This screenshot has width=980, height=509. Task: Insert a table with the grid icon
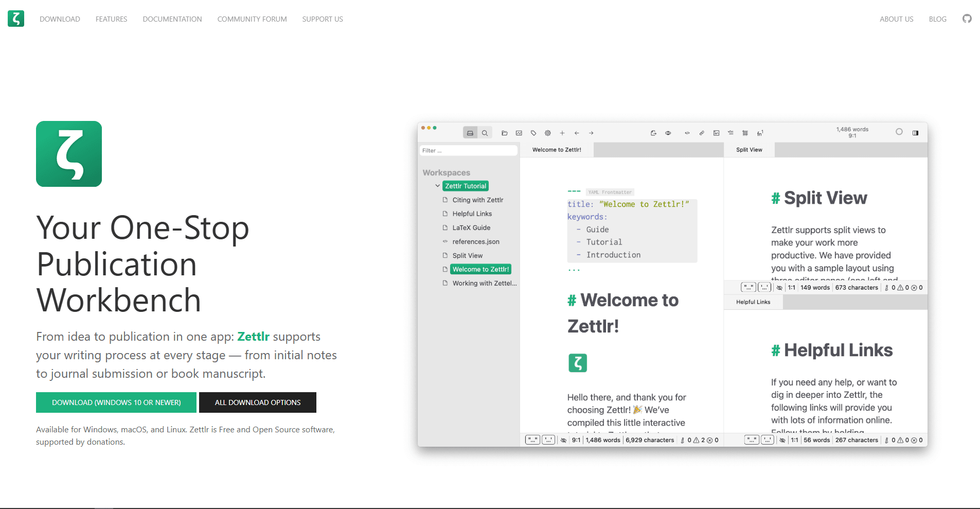[x=745, y=133]
